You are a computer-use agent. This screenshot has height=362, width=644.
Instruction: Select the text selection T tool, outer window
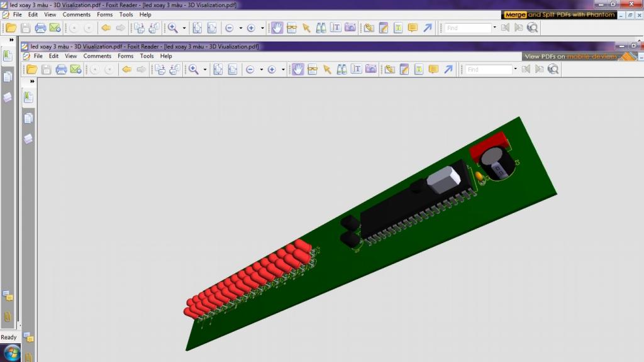point(336,28)
